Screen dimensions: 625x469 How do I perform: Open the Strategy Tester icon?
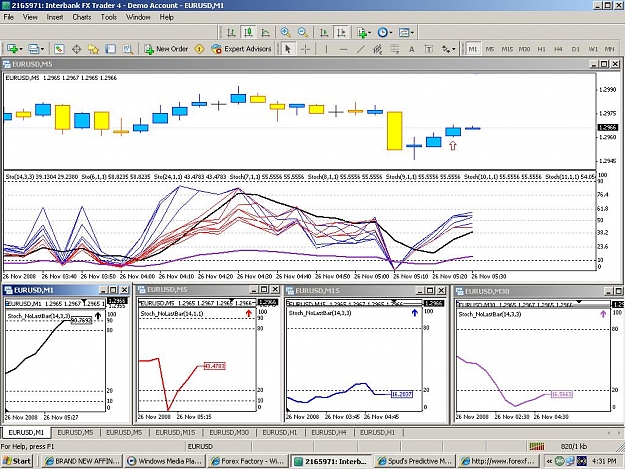point(128,49)
